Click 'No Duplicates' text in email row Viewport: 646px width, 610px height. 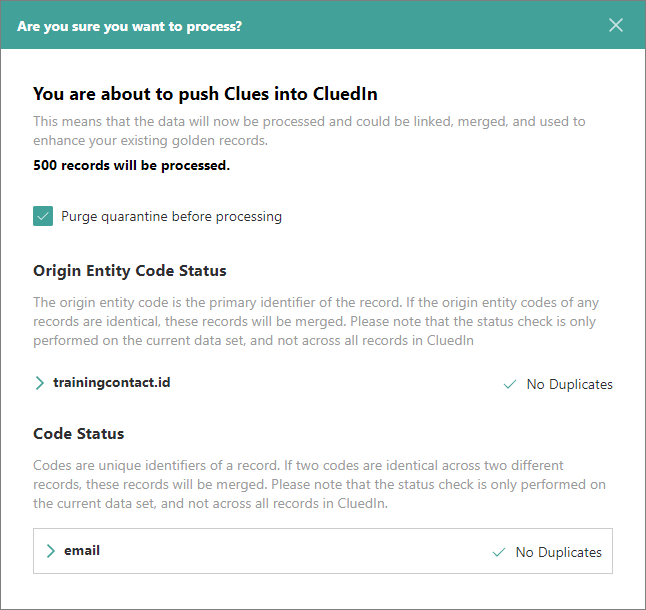[558, 552]
